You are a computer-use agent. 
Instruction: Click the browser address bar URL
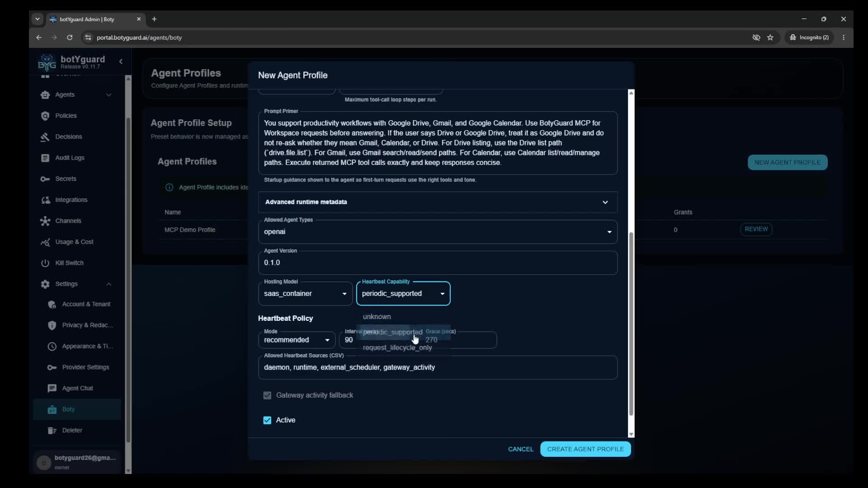click(x=139, y=38)
